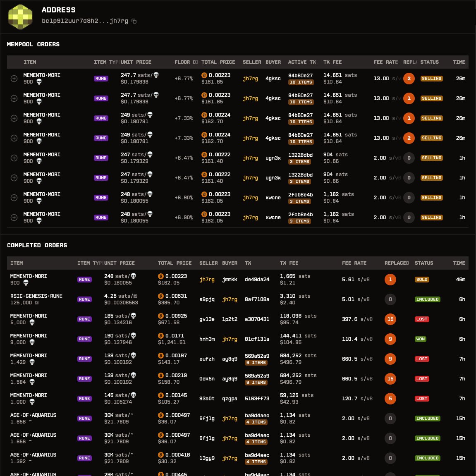The image size is (476, 476).
Task: Click replaced badge 15 in the a3070431 row
Action: coord(390,319)
